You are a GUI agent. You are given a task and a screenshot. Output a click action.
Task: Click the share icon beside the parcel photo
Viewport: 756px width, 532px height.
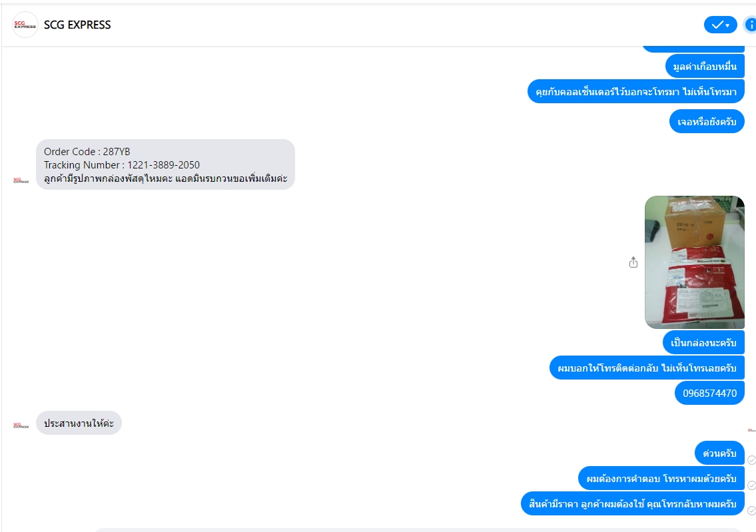[633, 262]
